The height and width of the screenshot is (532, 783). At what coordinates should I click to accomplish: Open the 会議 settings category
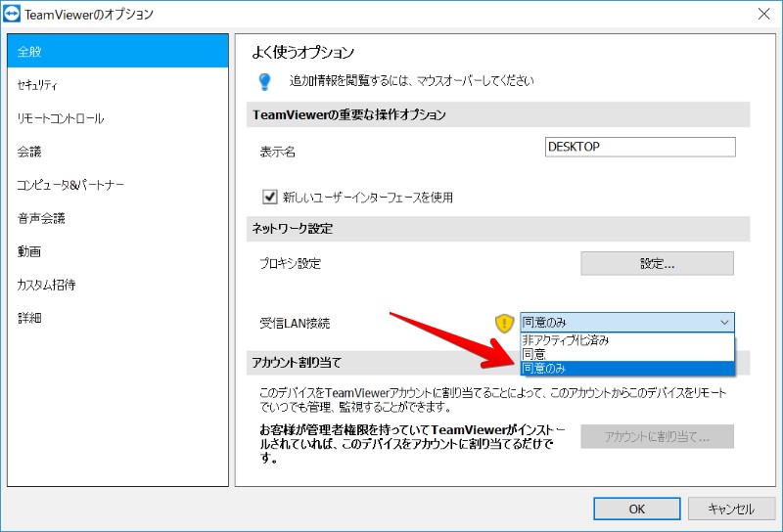tap(117, 152)
